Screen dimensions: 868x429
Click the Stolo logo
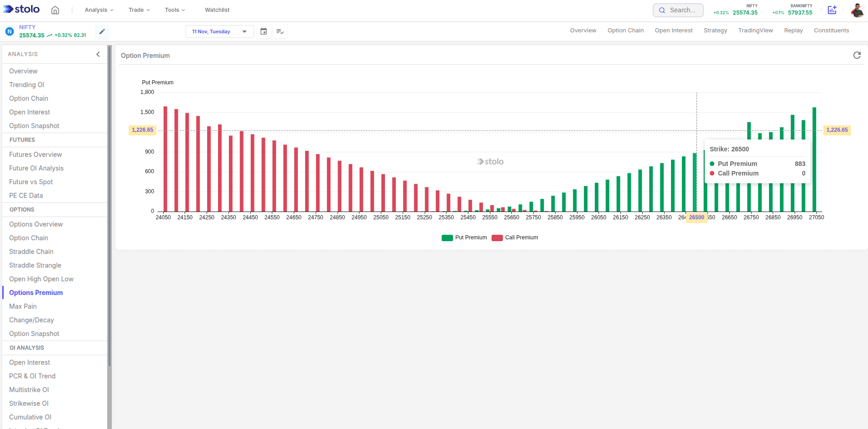click(21, 9)
